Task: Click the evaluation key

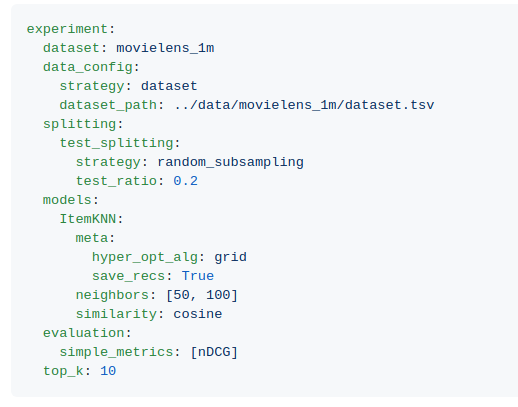Action: [x=84, y=333]
